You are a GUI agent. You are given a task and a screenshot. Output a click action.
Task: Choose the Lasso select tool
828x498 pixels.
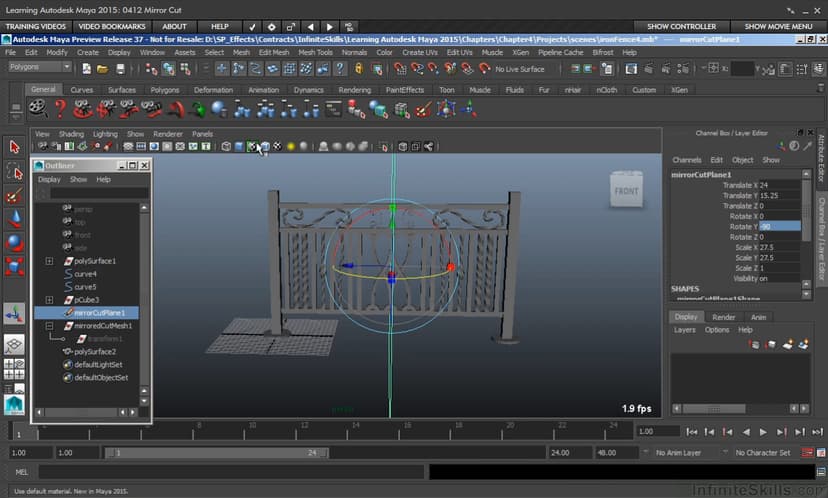coord(14,171)
